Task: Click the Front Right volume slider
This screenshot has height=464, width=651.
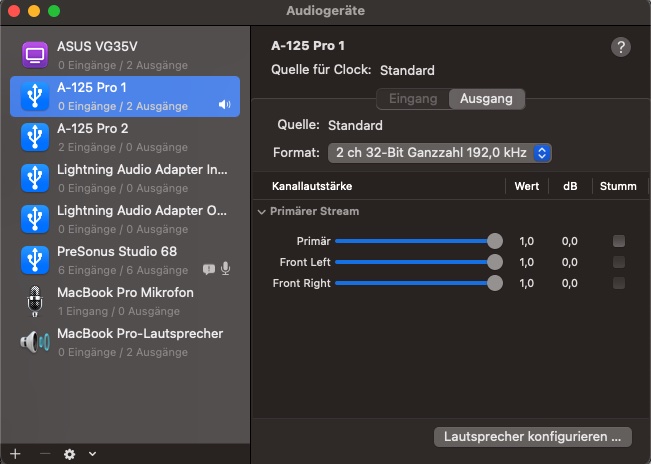Action: pyautogui.click(x=418, y=283)
